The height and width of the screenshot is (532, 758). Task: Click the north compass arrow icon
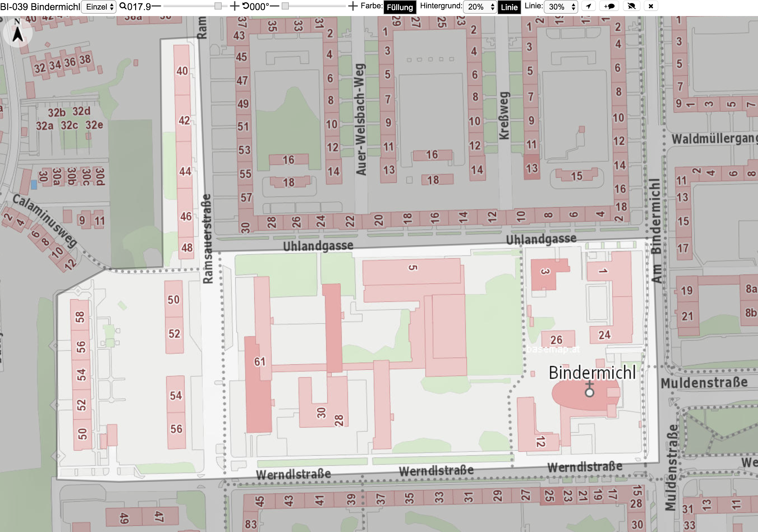coord(18,32)
